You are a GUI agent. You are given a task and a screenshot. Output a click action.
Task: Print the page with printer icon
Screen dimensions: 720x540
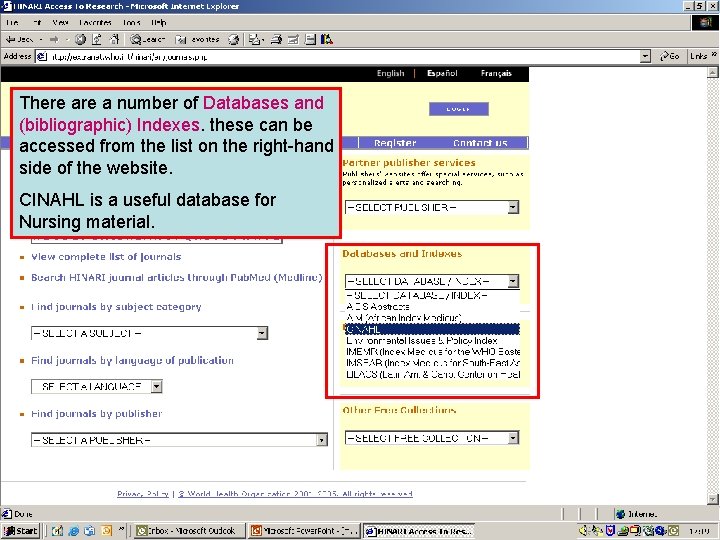click(276, 40)
